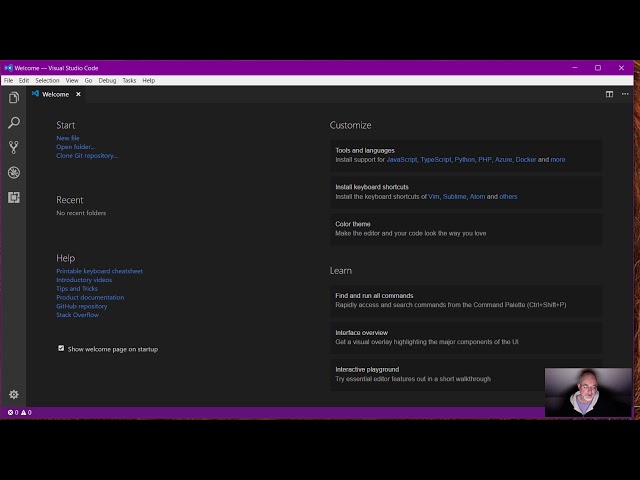Maximize the Visual Studio Code window
640x480 pixels.
pyautogui.click(x=598, y=68)
